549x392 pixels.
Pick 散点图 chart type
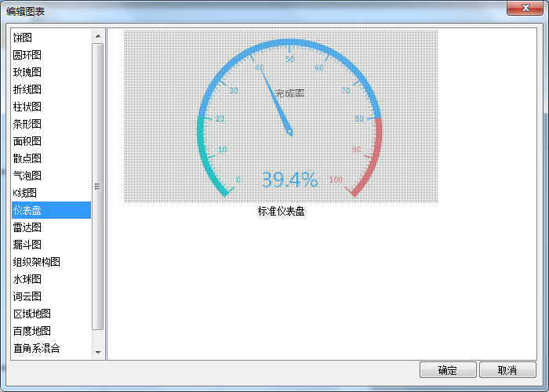tap(27, 158)
